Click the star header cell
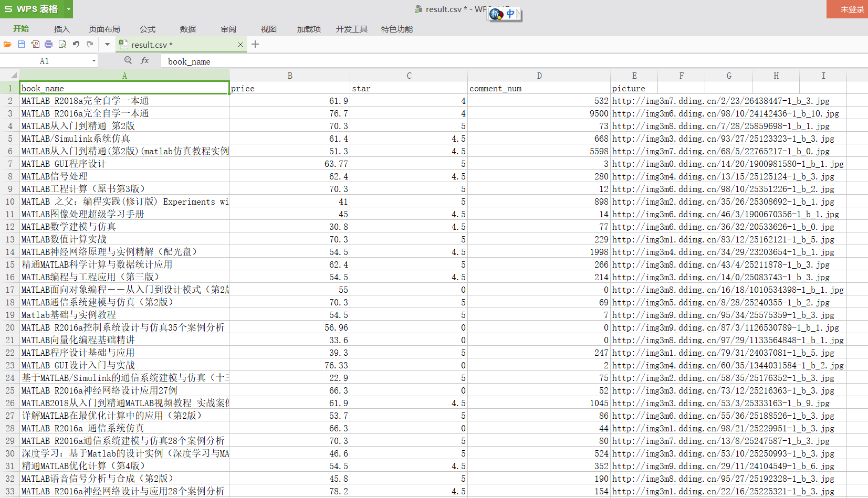The height and width of the screenshot is (498, 868). tap(409, 88)
